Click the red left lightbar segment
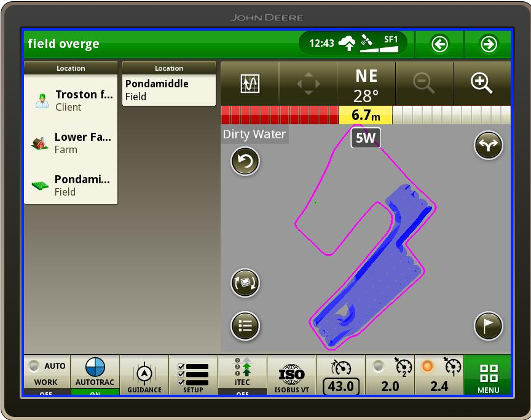The image size is (531, 420). click(280, 115)
